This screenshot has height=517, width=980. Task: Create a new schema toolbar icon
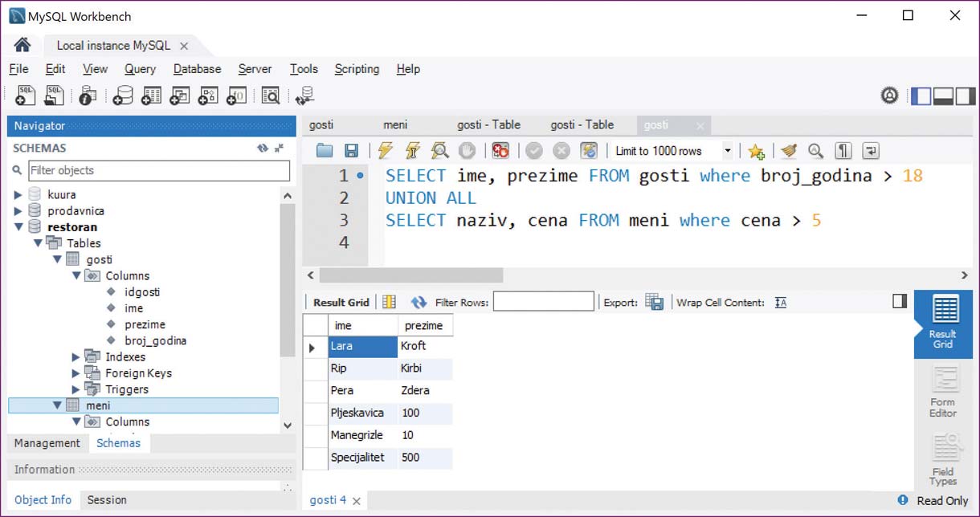click(122, 96)
